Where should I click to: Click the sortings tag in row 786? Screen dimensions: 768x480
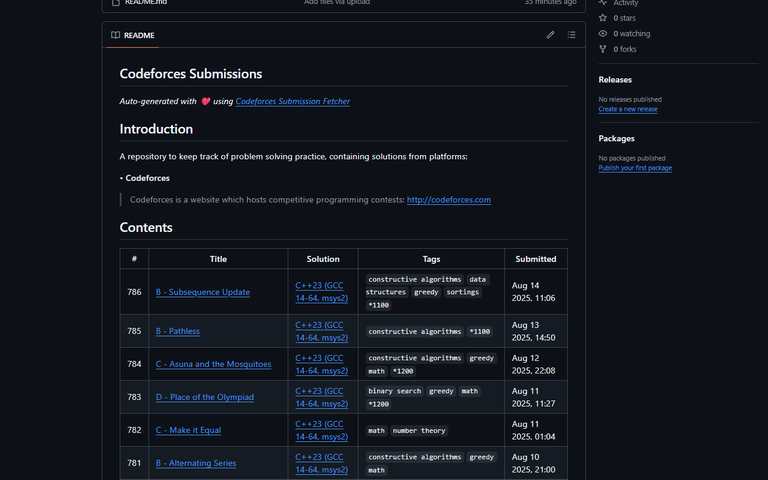tap(463, 292)
